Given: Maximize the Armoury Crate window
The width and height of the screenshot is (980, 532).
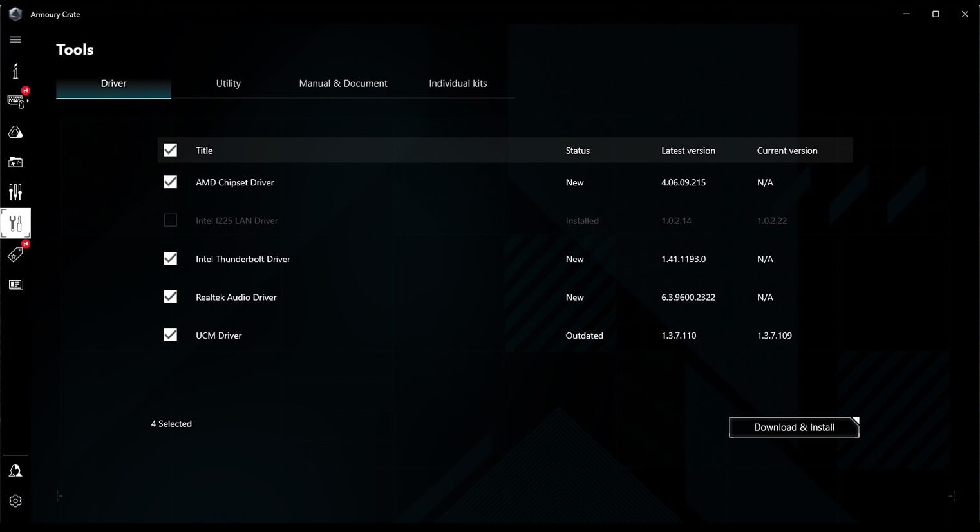Looking at the screenshot, I should click(936, 14).
